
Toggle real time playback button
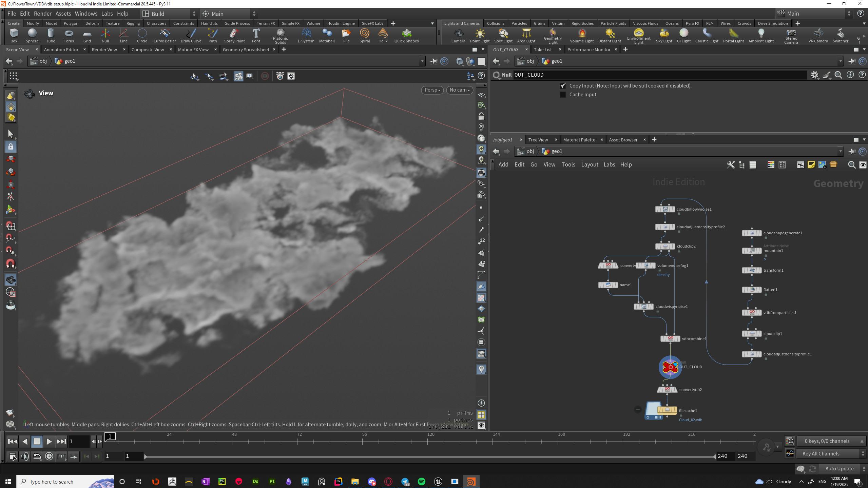tap(49, 456)
